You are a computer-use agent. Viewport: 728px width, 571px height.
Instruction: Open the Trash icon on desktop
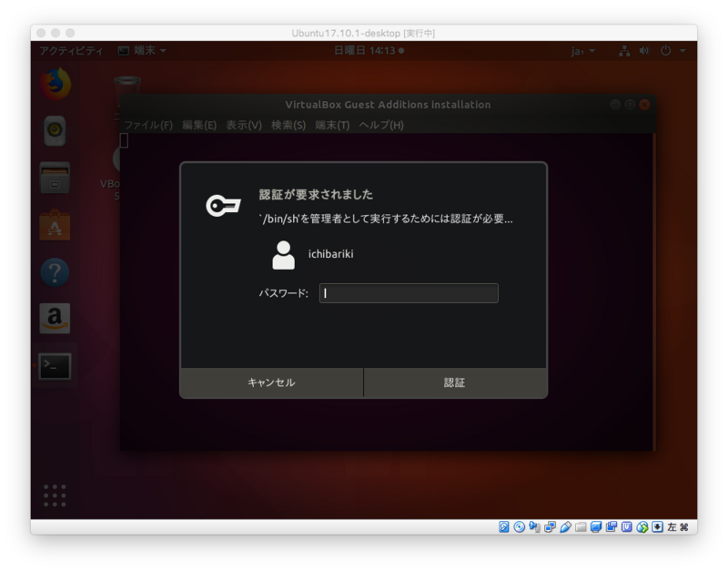tap(127, 87)
